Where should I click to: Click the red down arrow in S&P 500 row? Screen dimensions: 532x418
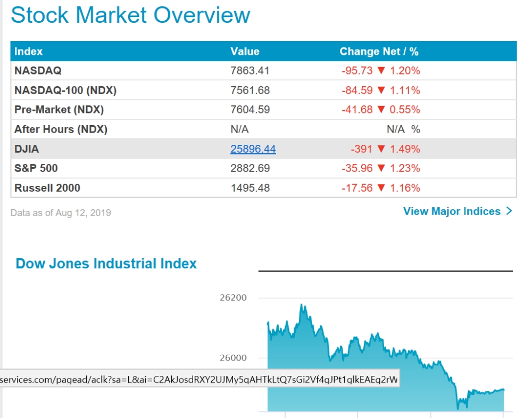[x=381, y=168]
